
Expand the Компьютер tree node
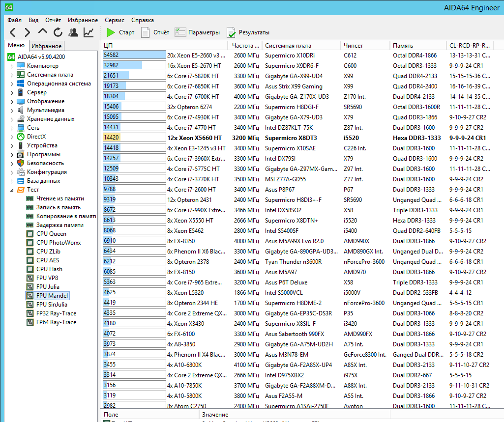point(12,66)
